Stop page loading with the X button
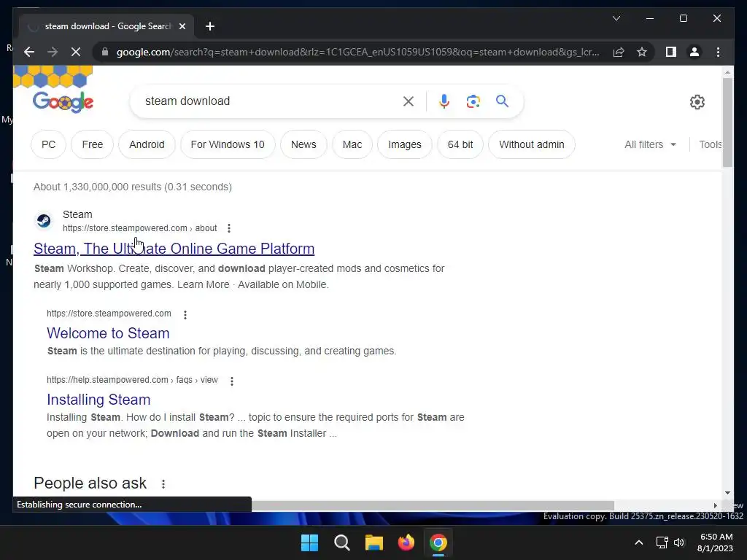This screenshot has width=747, height=560. click(x=76, y=52)
